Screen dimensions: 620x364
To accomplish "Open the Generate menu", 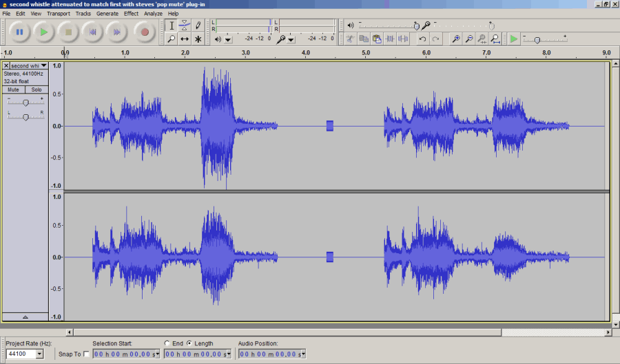I will (x=107, y=14).
